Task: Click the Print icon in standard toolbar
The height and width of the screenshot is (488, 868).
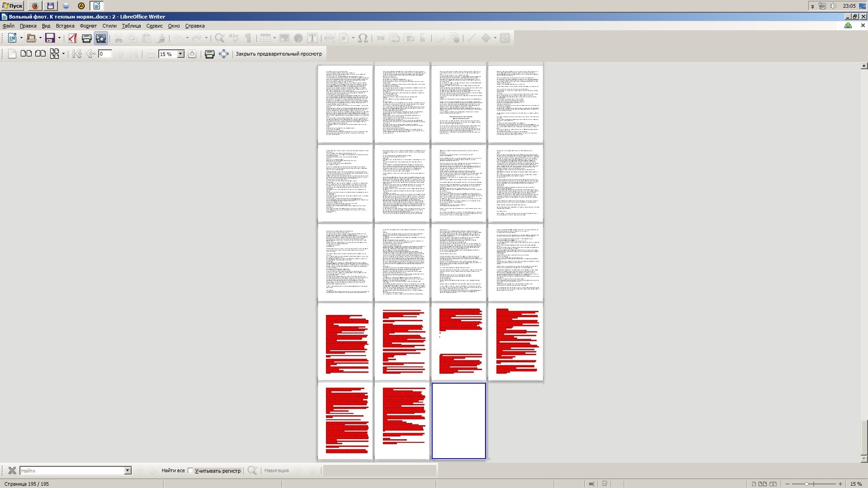Action: (x=86, y=38)
